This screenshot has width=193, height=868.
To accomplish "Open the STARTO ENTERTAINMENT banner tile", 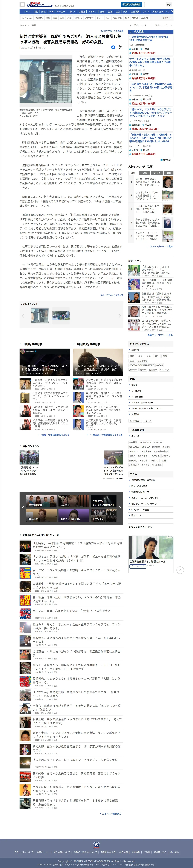I will (x=104, y=501).
